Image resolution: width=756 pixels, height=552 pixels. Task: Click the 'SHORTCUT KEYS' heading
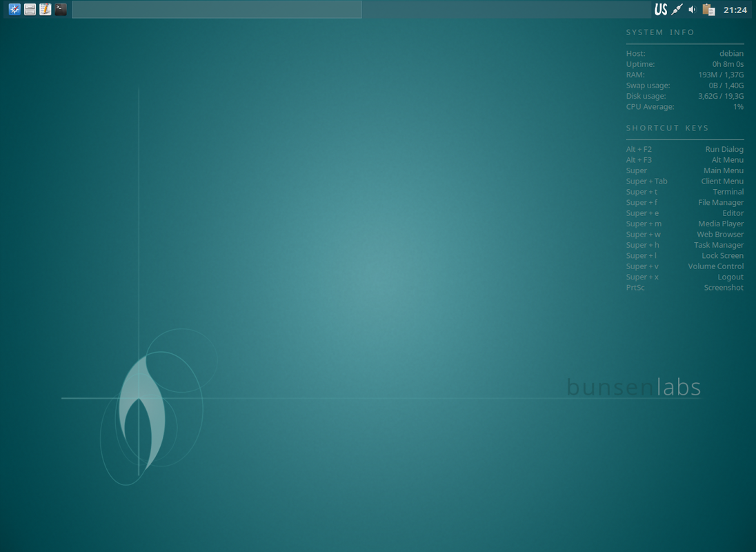(x=667, y=128)
